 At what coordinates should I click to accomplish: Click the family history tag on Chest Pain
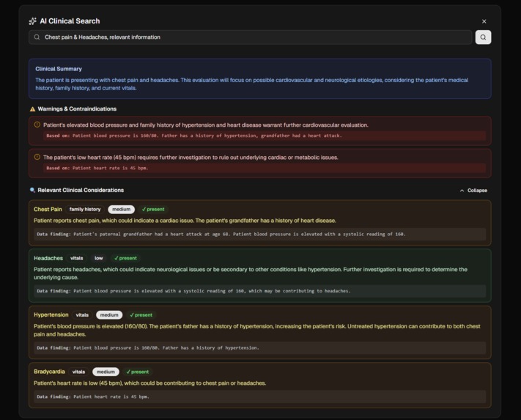(x=85, y=210)
